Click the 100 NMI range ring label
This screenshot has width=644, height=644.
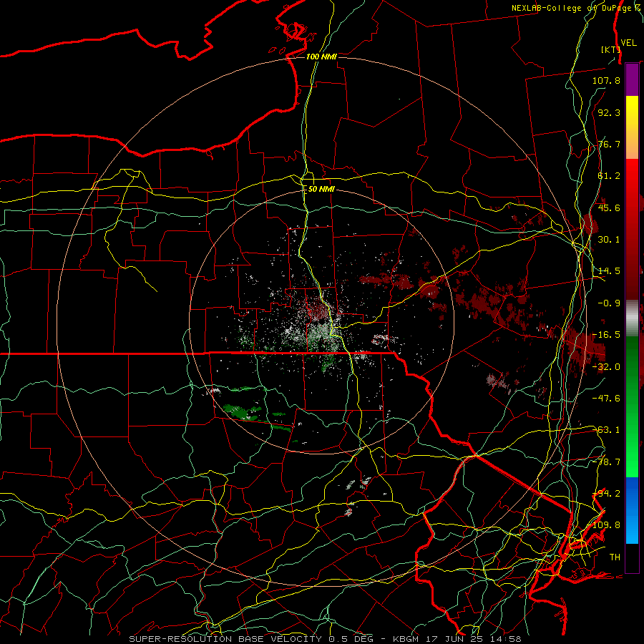(321, 57)
